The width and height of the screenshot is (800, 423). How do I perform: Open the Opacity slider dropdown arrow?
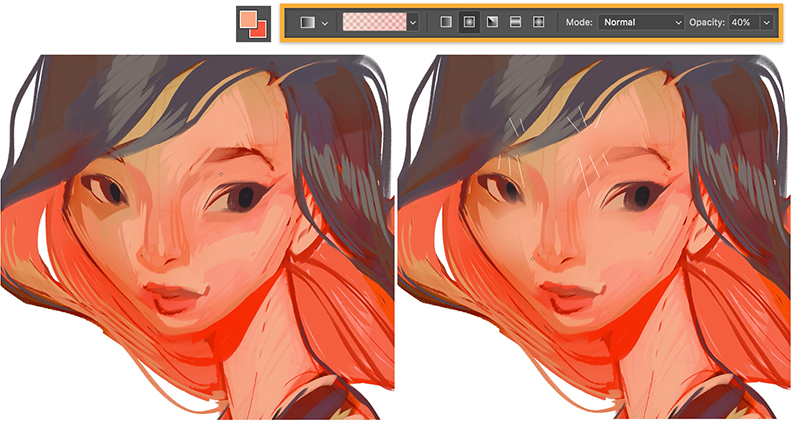(767, 22)
